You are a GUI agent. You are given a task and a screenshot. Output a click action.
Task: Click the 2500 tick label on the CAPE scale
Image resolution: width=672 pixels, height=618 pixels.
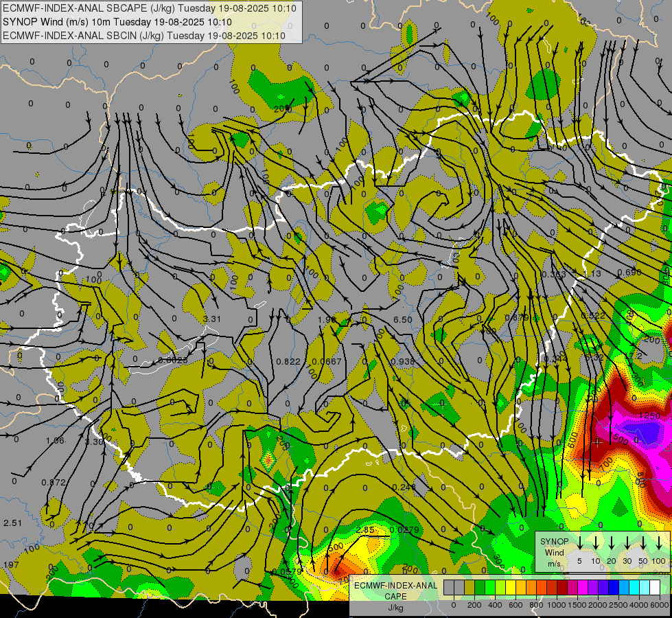pos(618,605)
